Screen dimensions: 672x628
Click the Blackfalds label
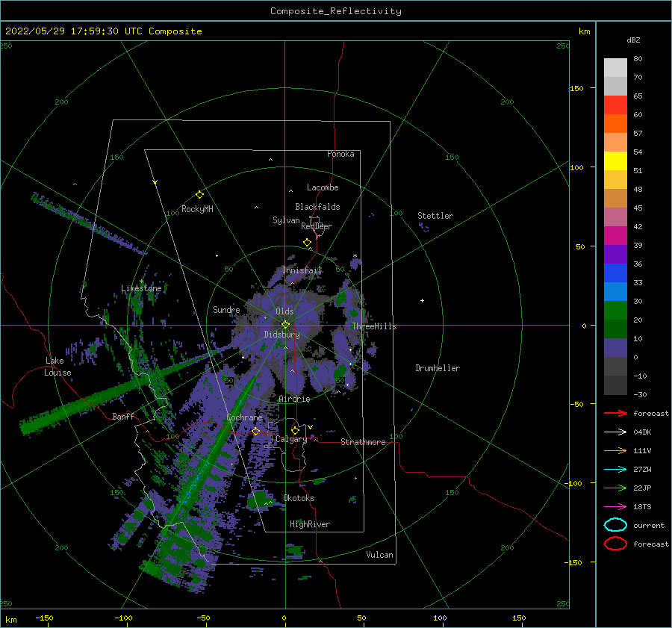click(x=317, y=207)
